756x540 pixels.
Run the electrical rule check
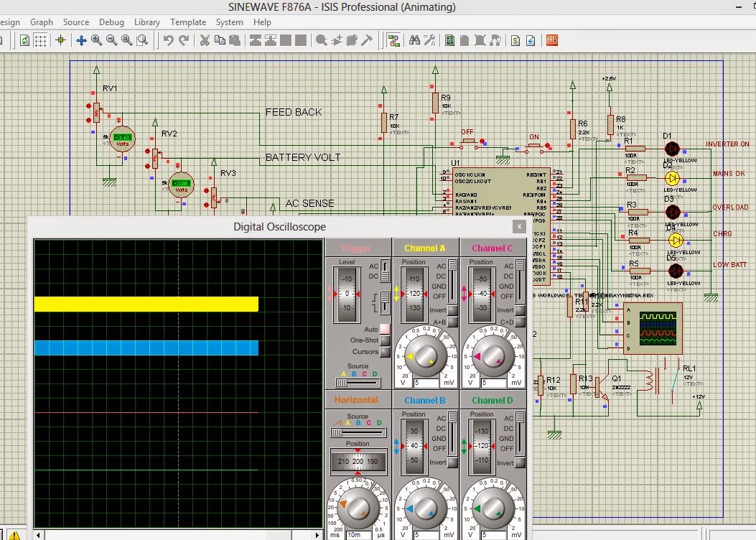(530, 40)
